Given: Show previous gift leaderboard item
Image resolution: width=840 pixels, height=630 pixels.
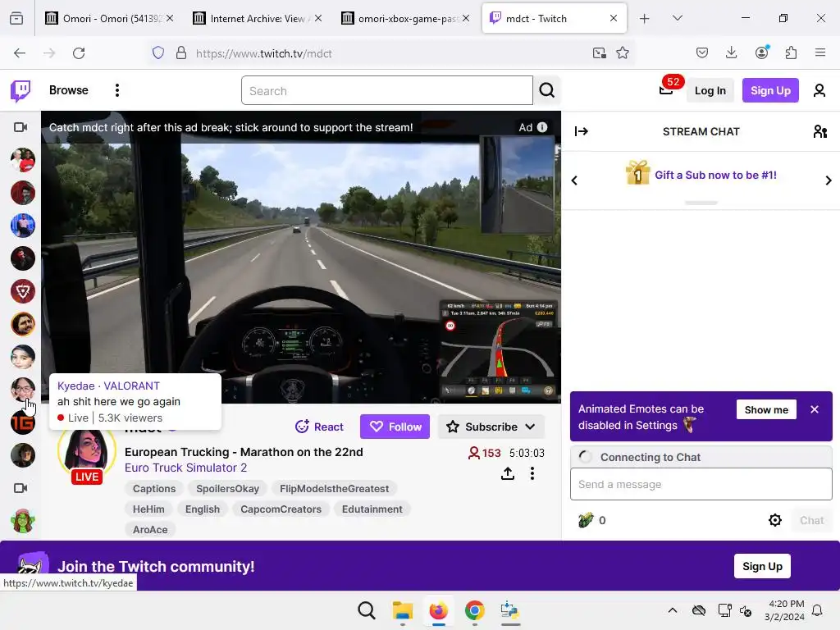Looking at the screenshot, I should [574, 180].
